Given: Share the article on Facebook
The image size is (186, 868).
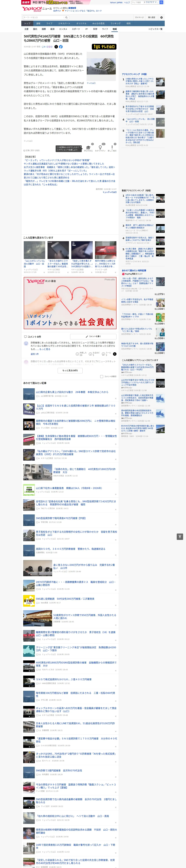Looking at the screenshot, I should [61, 47].
